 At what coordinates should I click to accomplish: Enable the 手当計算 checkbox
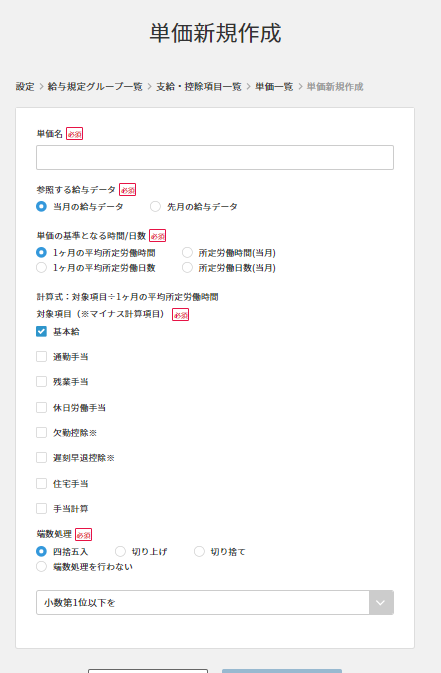pyautogui.click(x=41, y=509)
